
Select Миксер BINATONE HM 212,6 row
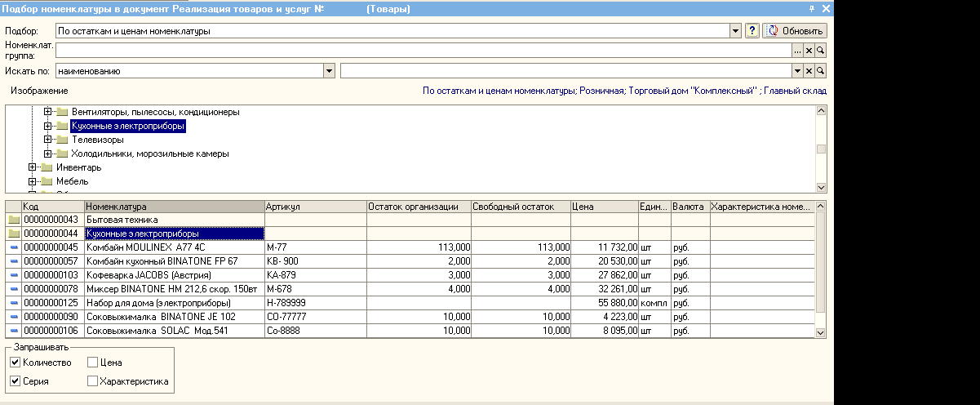click(175, 289)
